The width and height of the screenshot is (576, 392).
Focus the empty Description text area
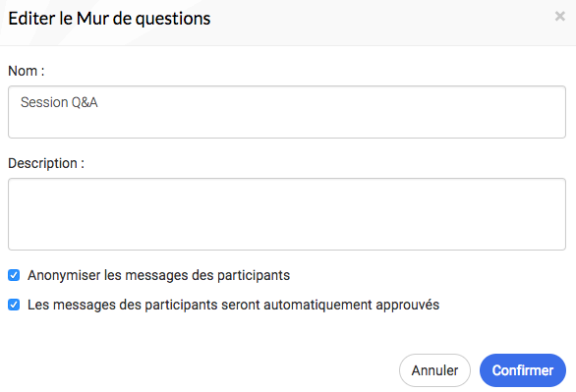(x=287, y=214)
